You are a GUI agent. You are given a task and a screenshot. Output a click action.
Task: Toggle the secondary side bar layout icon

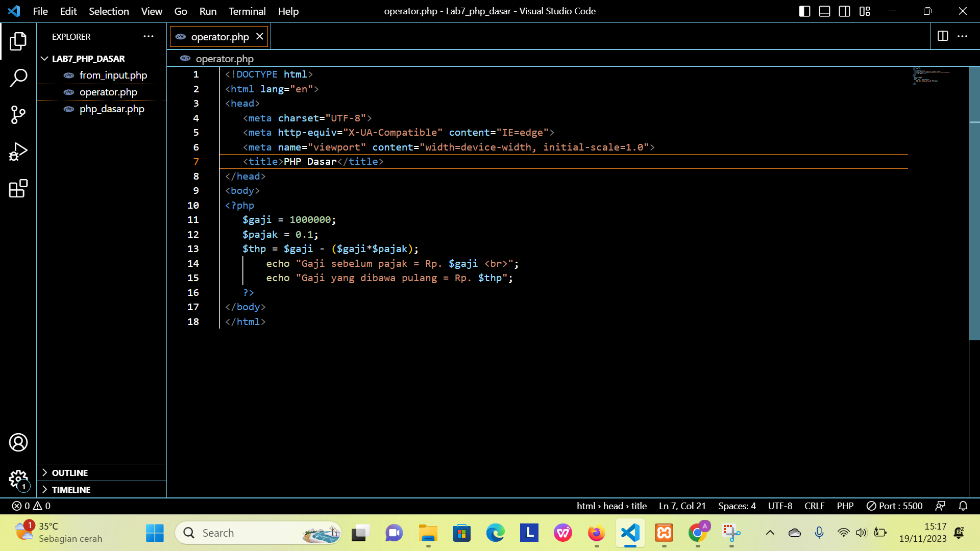click(845, 11)
